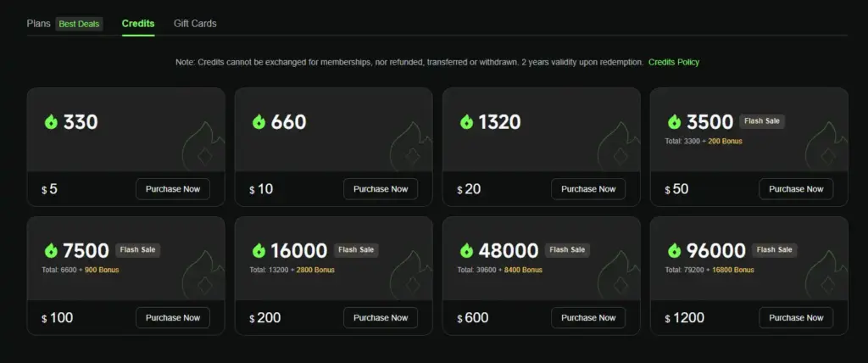Purchase the $1200 credit pack

795,317
